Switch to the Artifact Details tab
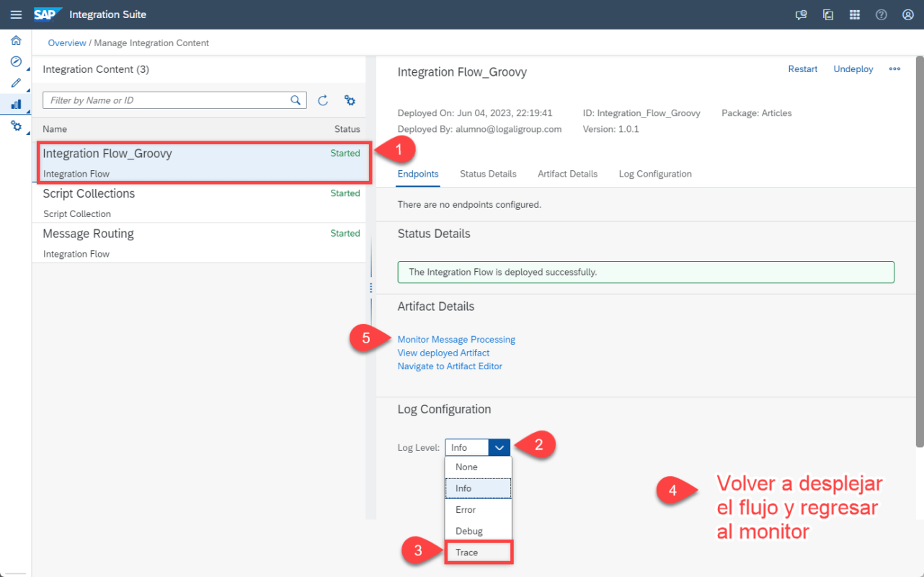Viewport: 924px width, 577px height. (x=567, y=174)
